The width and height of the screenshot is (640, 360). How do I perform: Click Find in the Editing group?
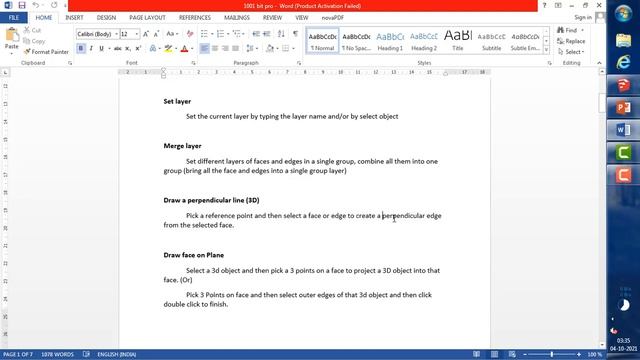pos(567,30)
